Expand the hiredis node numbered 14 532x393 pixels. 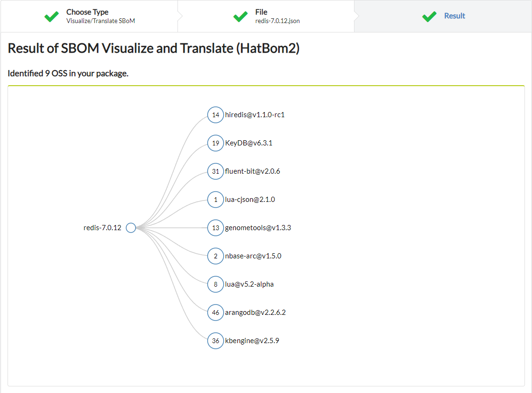tap(216, 115)
